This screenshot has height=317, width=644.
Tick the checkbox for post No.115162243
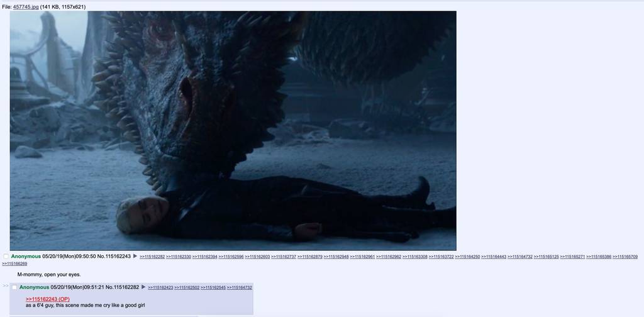pos(6,257)
